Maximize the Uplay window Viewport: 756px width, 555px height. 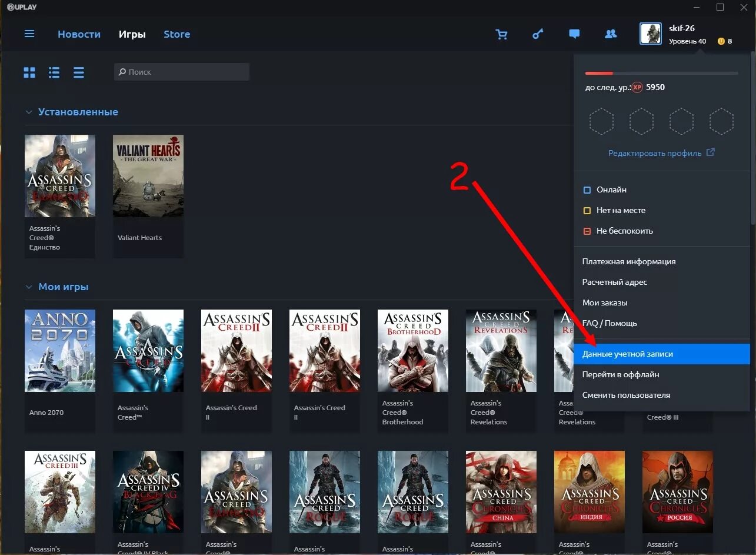click(x=720, y=7)
